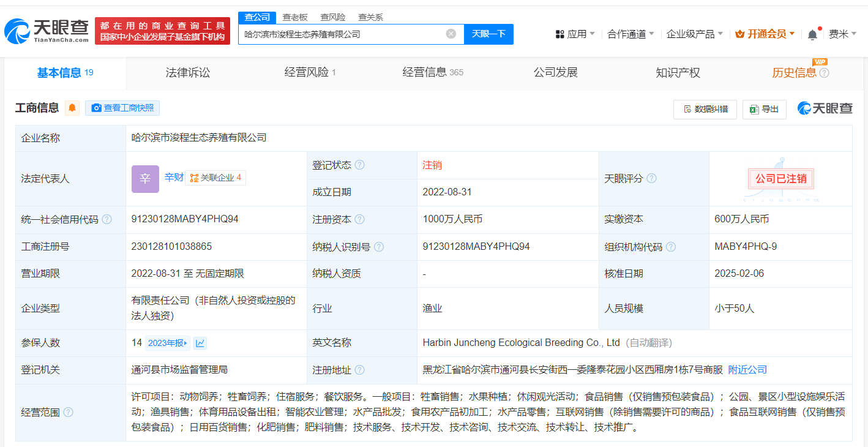Click the help icon beside 注册资本
Viewport: 868px width, 447px height.
click(x=359, y=219)
